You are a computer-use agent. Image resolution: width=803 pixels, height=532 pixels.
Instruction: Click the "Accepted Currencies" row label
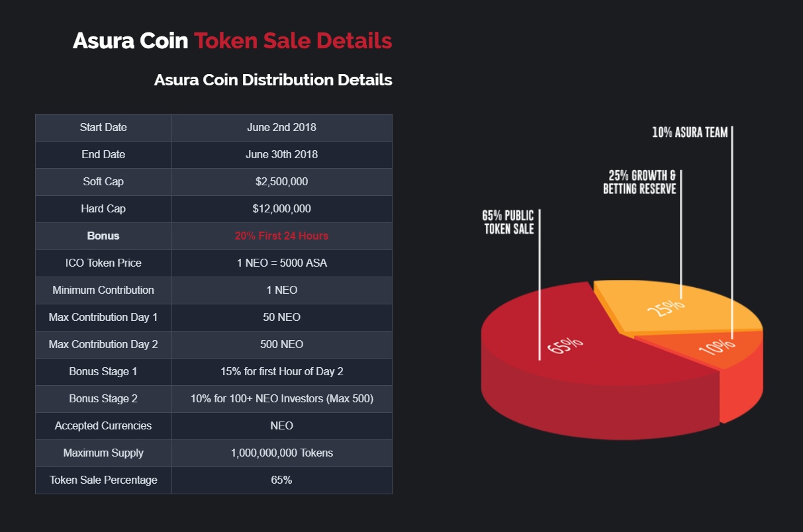pyautogui.click(x=103, y=425)
